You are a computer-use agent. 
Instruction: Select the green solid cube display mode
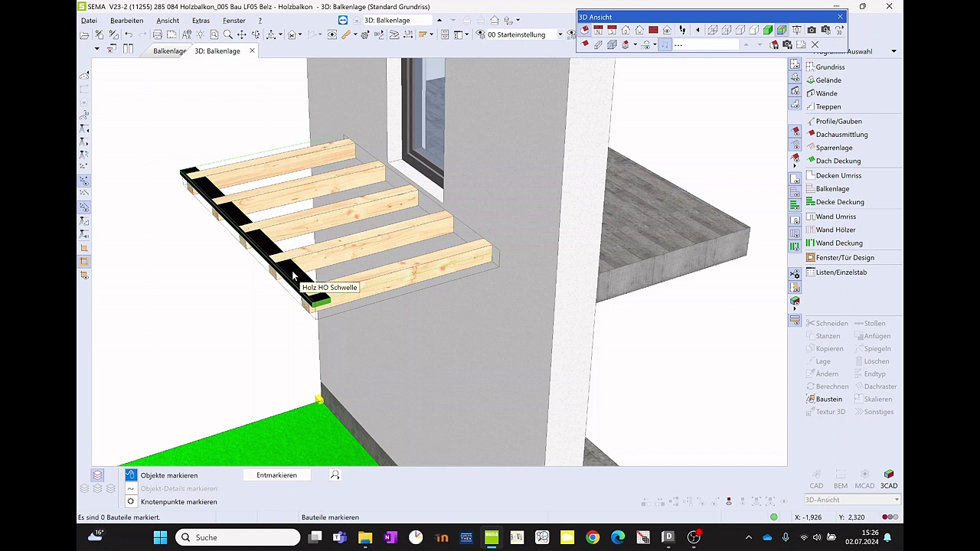coord(768,30)
